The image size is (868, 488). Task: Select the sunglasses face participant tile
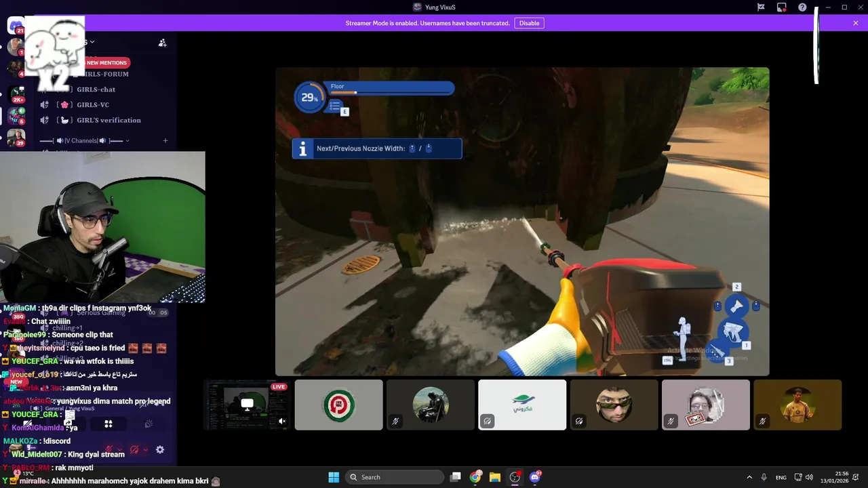coord(614,405)
